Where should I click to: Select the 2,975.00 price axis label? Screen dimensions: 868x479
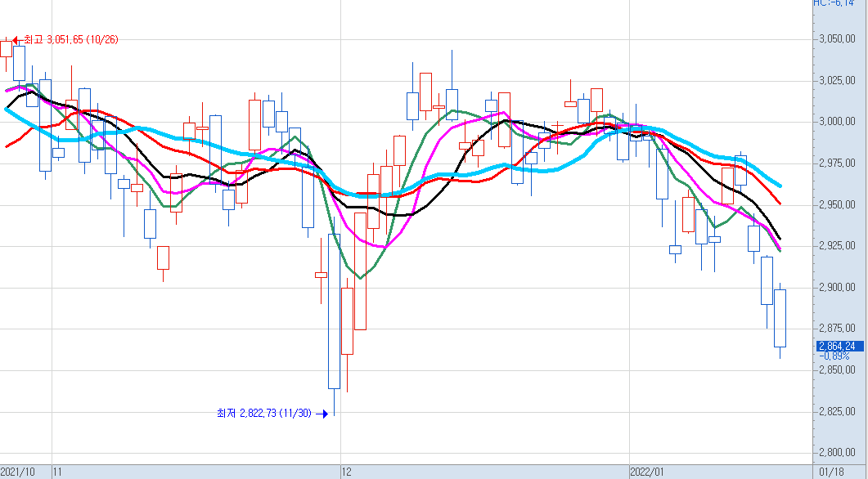[x=836, y=163]
